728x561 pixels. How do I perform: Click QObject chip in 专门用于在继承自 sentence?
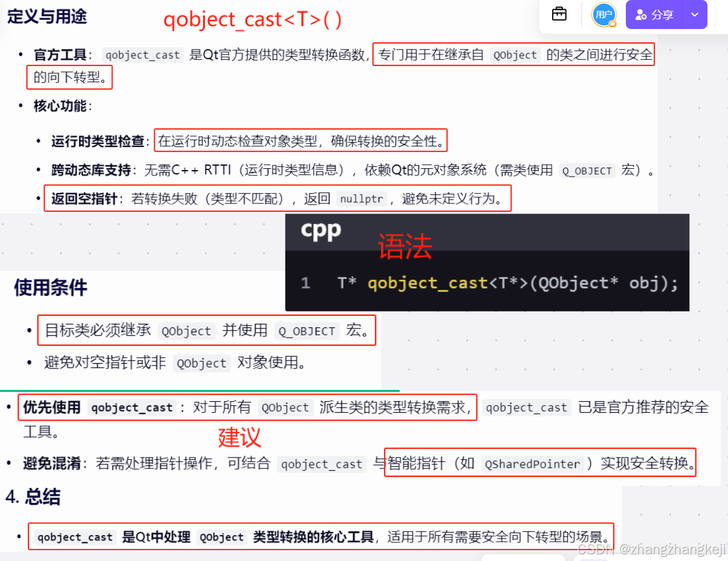tap(515, 55)
